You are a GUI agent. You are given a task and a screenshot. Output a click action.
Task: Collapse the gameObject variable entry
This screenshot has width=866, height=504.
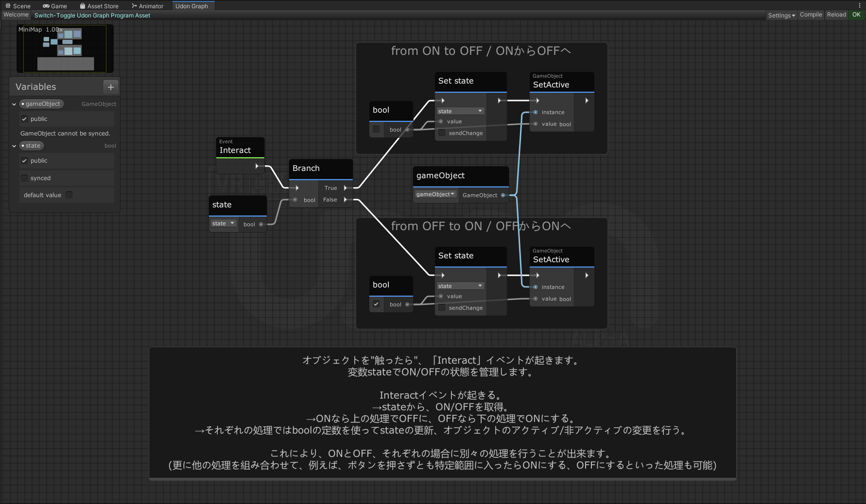tap(14, 104)
